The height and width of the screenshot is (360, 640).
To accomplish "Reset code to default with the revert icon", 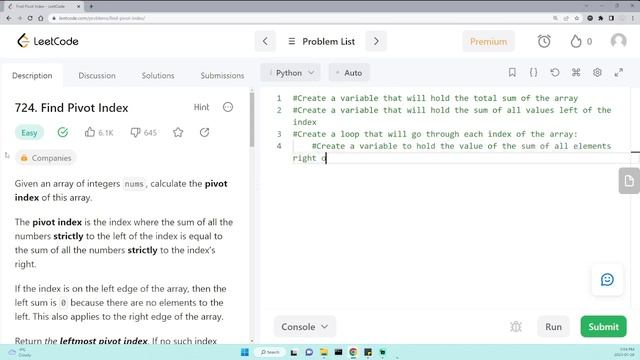I will (x=555, y=73).
